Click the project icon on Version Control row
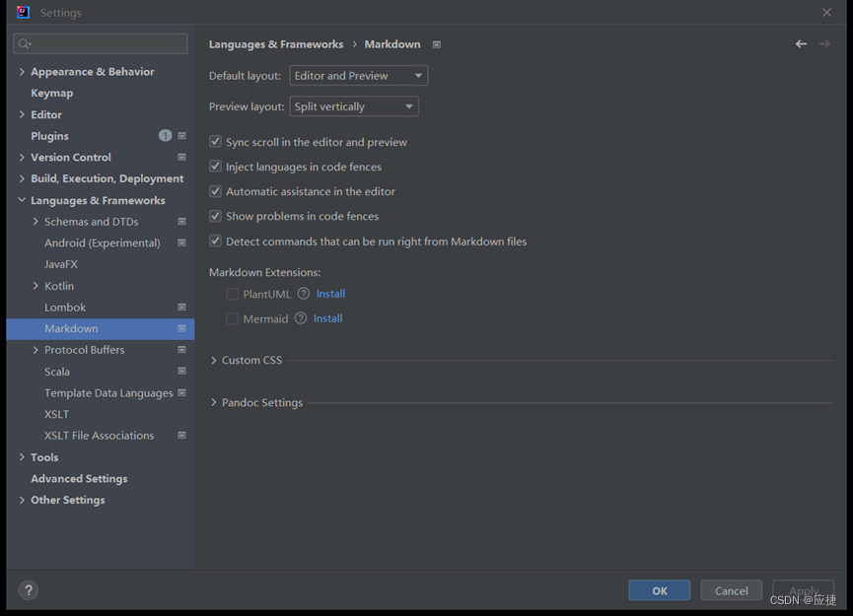Image resolution: width=853 pixels, height=616 pixels. pos(181,157)
